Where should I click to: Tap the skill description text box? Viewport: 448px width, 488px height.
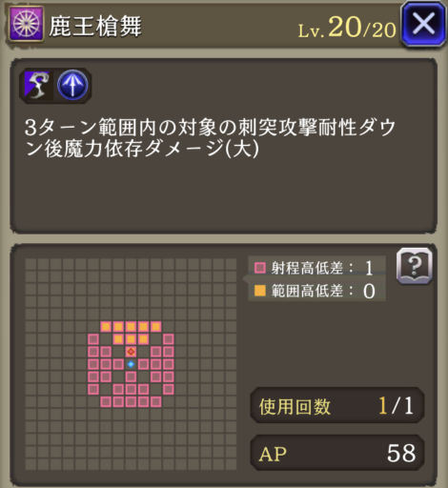pos(223,146)
